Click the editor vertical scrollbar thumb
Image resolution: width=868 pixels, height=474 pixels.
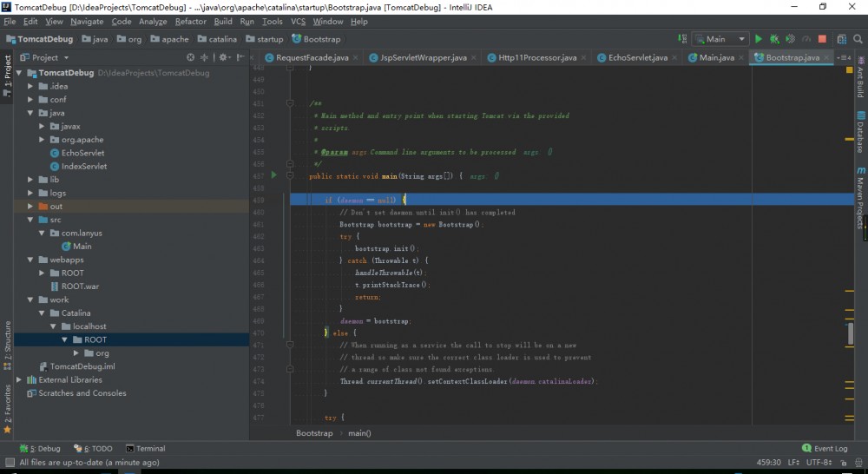pyautogui.click(x=851, y=333)
